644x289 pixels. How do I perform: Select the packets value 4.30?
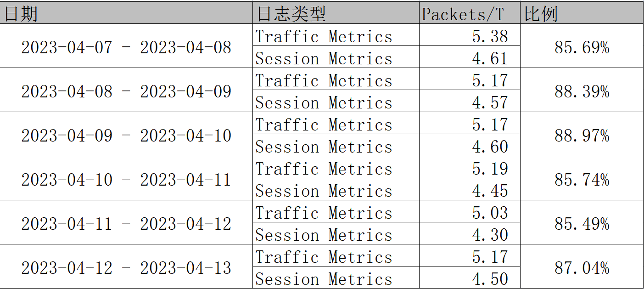pyautogui.click(x=490, y=234)
